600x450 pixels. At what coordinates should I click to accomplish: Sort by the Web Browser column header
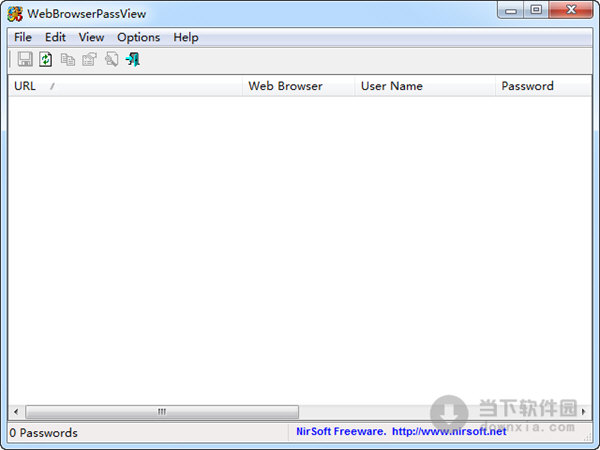tap(298, 86)
